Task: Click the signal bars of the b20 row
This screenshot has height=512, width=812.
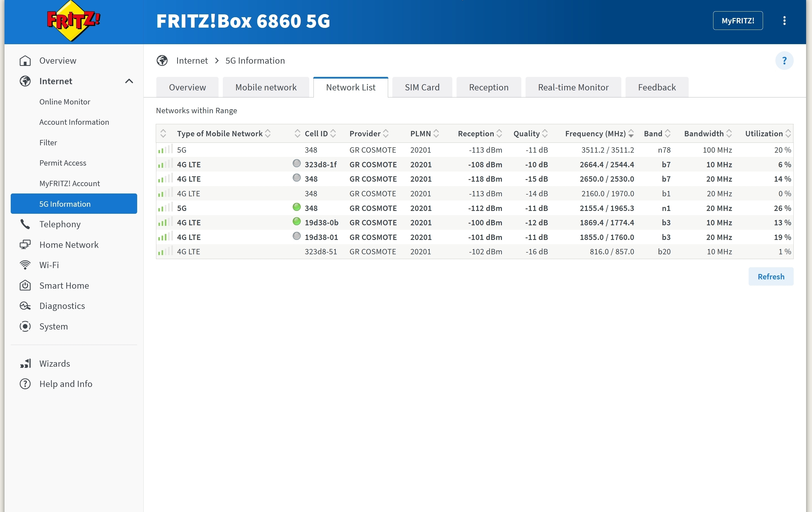Action: [x=165, y=251]
